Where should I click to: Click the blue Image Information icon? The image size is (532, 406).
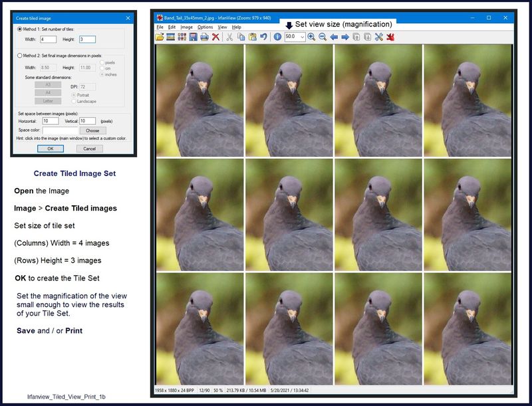click(x=277, y=37)
